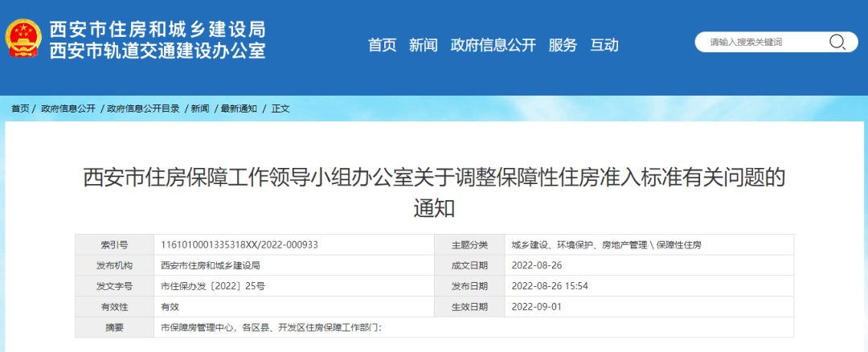
Task: Click the notice headline about 保障性住房准入标准
Action: (x=434, y=178)
